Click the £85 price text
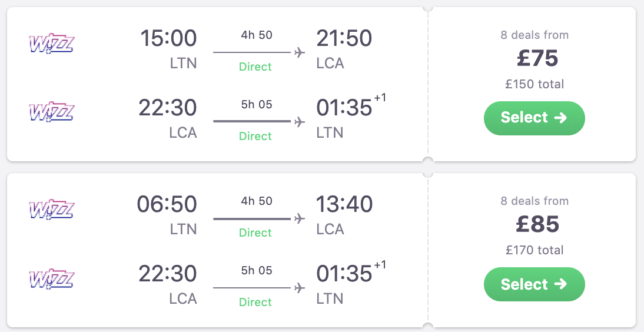This screenshot has width=644, height=332. (537, 224)
